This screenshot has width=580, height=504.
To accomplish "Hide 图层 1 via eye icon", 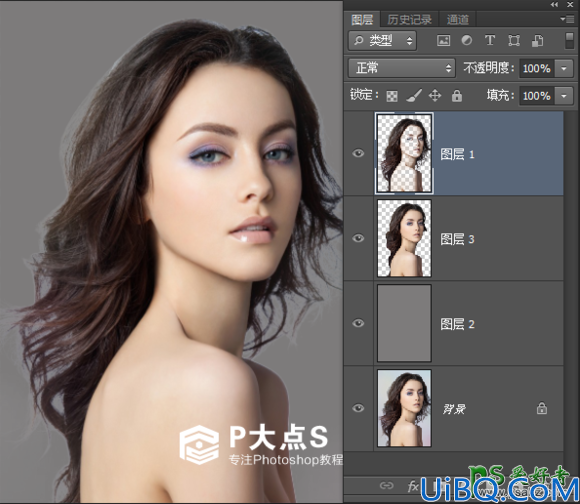I will (x=358, y=153).
